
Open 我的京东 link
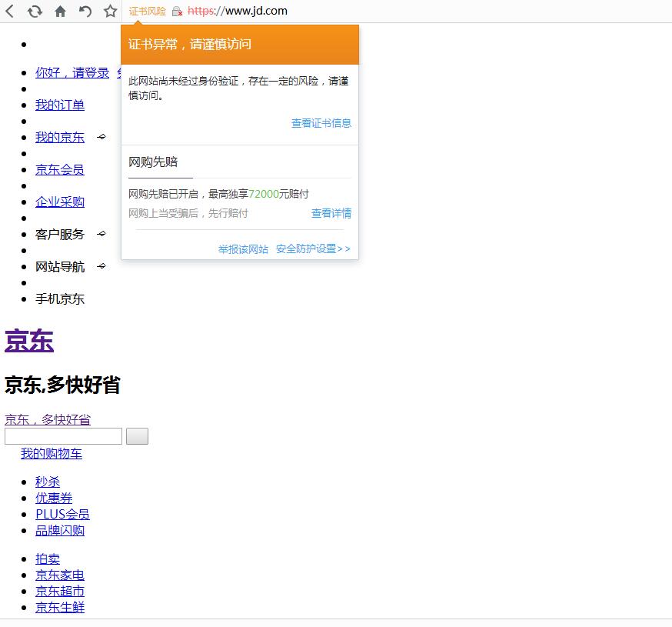[x=60, y=137]
